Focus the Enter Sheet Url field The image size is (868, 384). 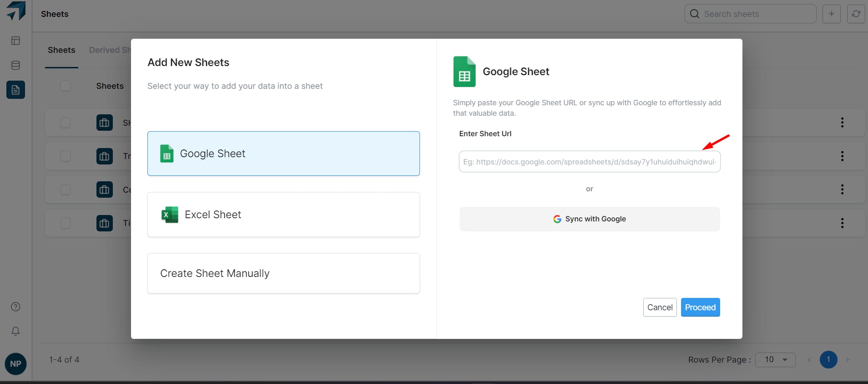tap(590, 162)
